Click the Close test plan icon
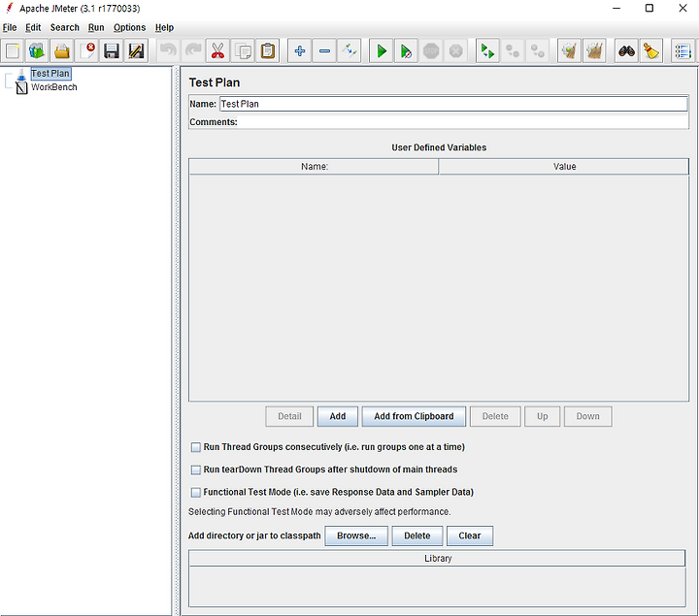Viewport: 699px width, 616px height. click(87, 50)
